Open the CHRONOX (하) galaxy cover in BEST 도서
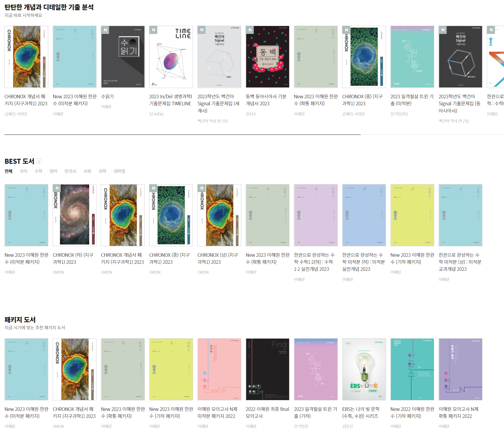 click(75, 215)
